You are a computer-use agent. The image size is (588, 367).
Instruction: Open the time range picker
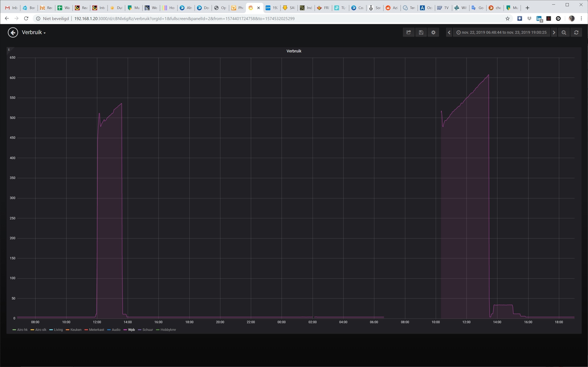click(x=502, y=33)
